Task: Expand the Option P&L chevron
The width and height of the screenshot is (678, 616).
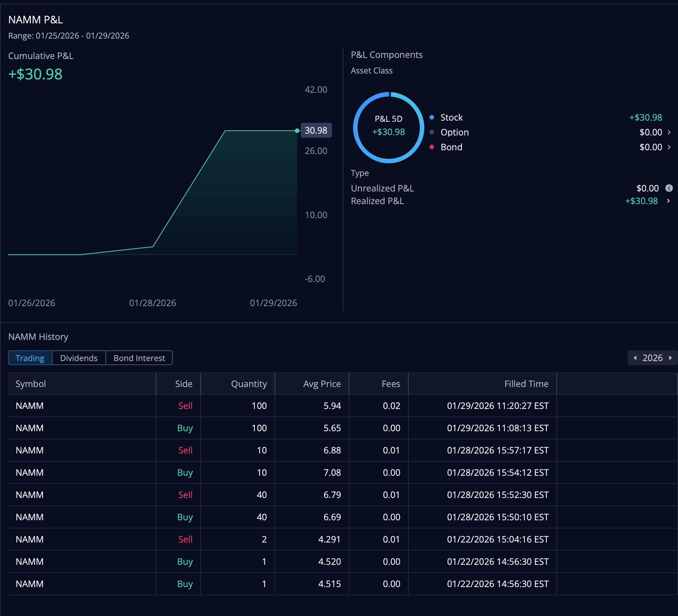Action: [669, 132]
